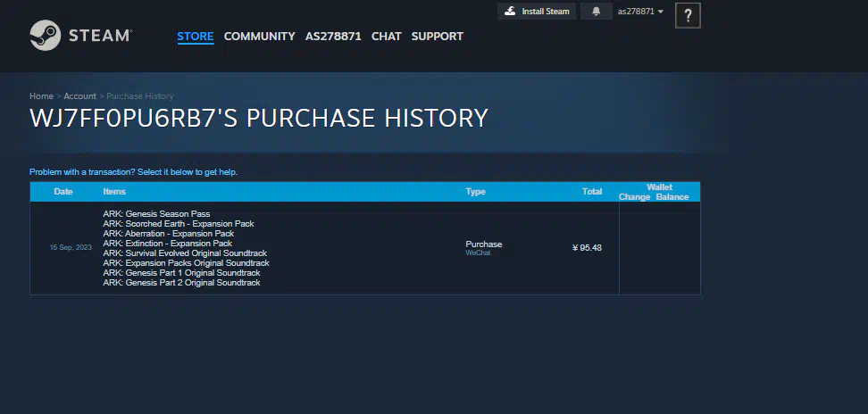868x414 pixels.
Task: Click the WeChat payment method text
Action: (x=478, y=253)
